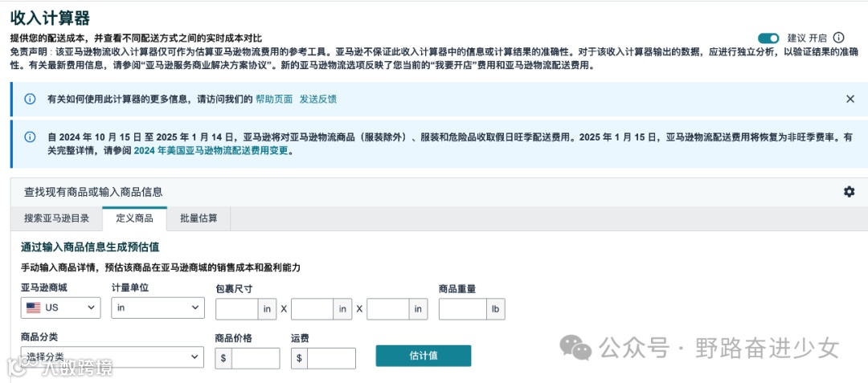Open the 亚马逊商城 US marketplace dropdown
Image resolution: width=868 pixels, height=383 pixels.
(61, 308)
